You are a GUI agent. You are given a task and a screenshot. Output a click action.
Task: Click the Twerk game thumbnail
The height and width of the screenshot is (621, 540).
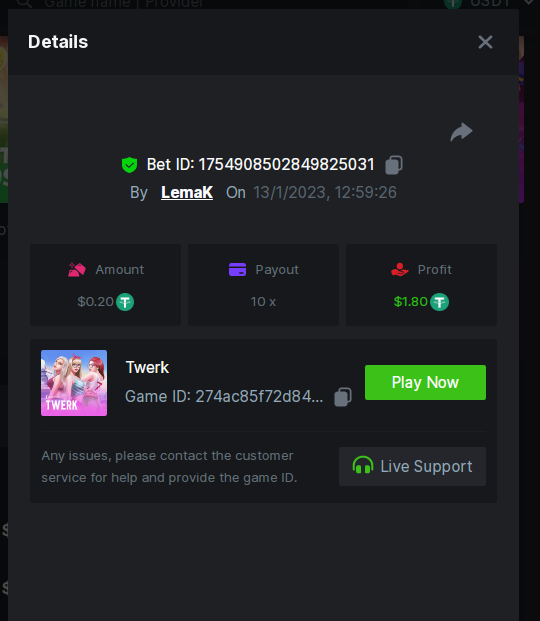point(74,383)
